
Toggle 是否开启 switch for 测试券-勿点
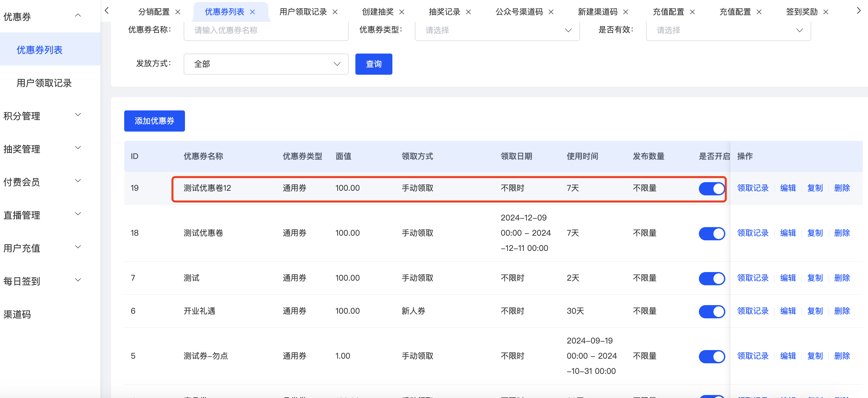pyautogui.click(x=712, y=356)
